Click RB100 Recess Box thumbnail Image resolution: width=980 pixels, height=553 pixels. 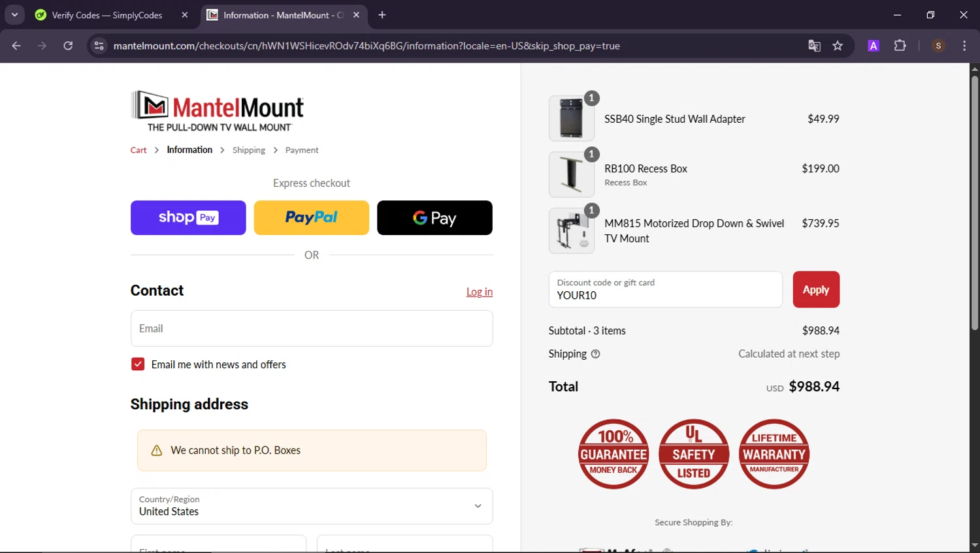click(572, 174)
